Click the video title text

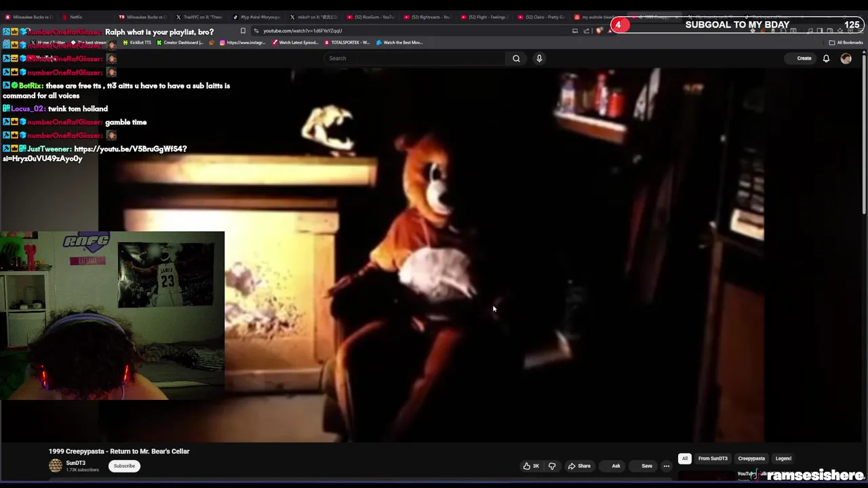click(x=119, y=451)
